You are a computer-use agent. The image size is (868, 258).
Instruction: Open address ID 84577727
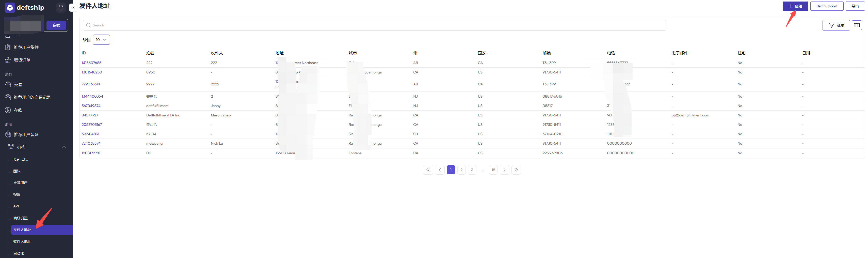pos(90,115)
